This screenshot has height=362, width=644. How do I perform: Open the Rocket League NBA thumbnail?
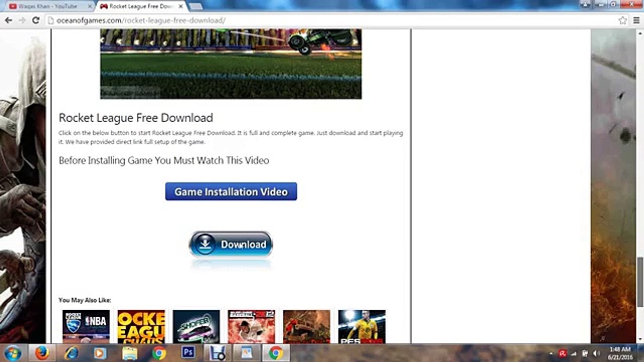86,327
